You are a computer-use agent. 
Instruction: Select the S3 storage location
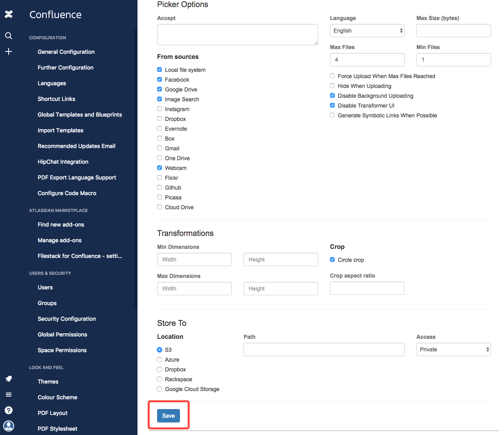click(159, 350)
